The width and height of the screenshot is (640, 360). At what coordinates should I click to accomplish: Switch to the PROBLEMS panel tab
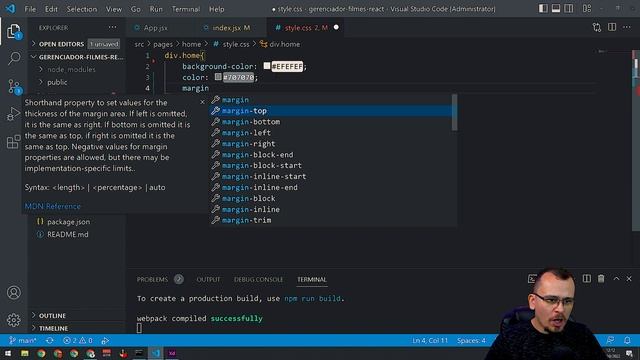pyautogui.click(x=152, y=280)
